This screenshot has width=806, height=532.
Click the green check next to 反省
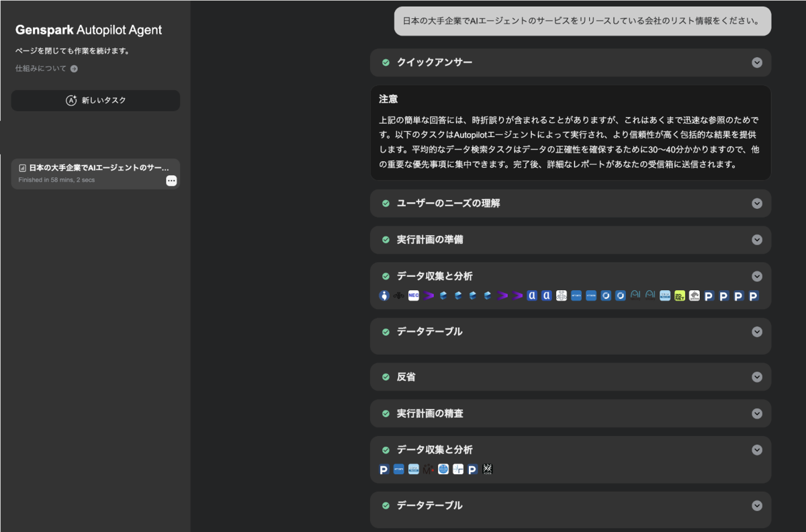point(386,378)
